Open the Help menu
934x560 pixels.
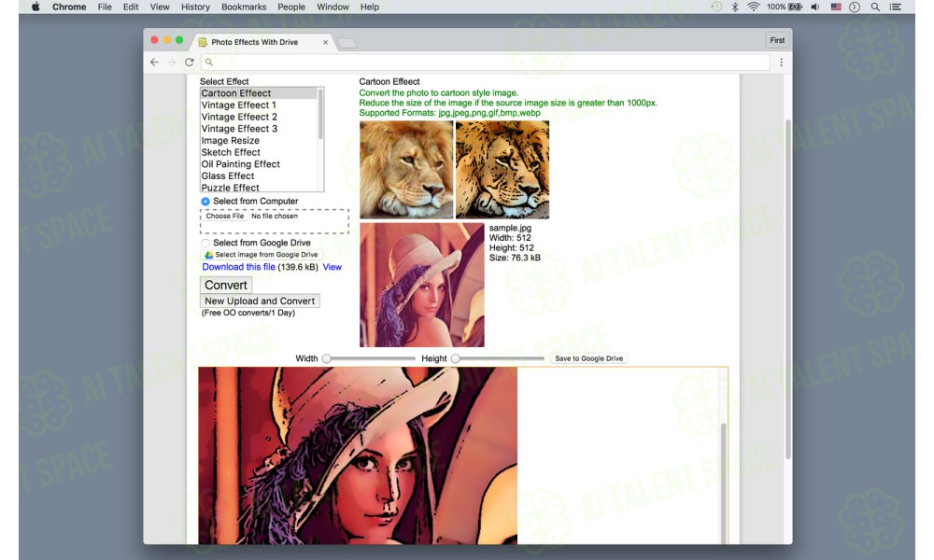coord(369,7)
